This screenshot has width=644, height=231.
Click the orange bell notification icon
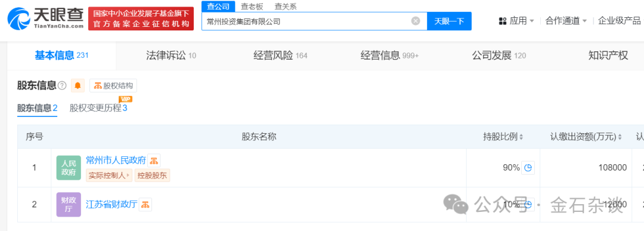pos(78,85)
